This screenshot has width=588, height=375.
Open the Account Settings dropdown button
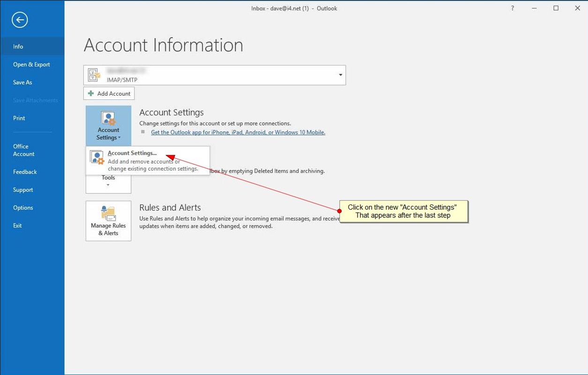(108, 126)
